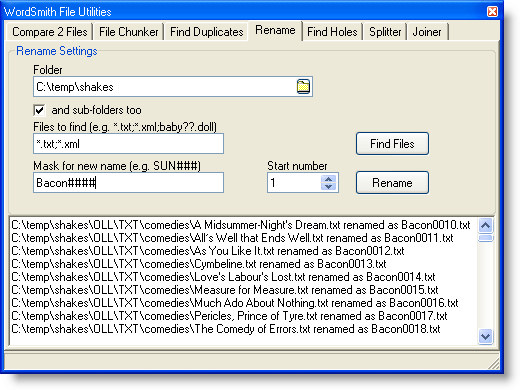Open the folder browse icon

(x=303, y=87)
